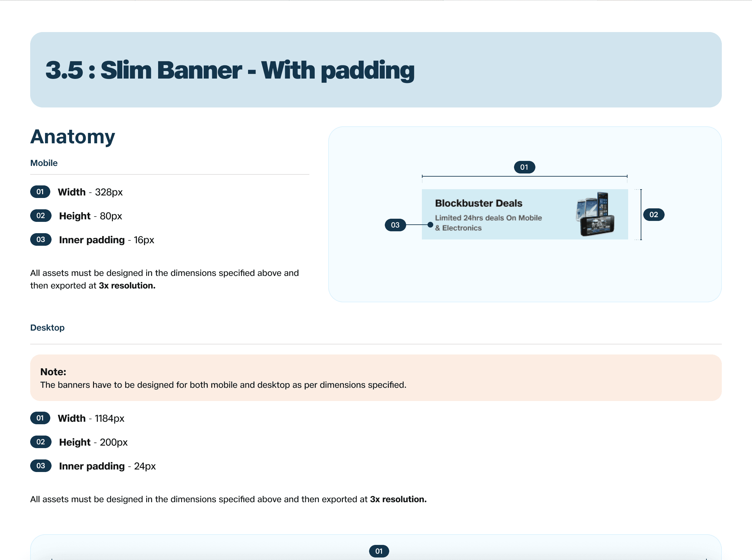752x560 pixels.
Task: Click the 01 badge in the bottom desktop diagram
Action: click(x=379, y=551)
